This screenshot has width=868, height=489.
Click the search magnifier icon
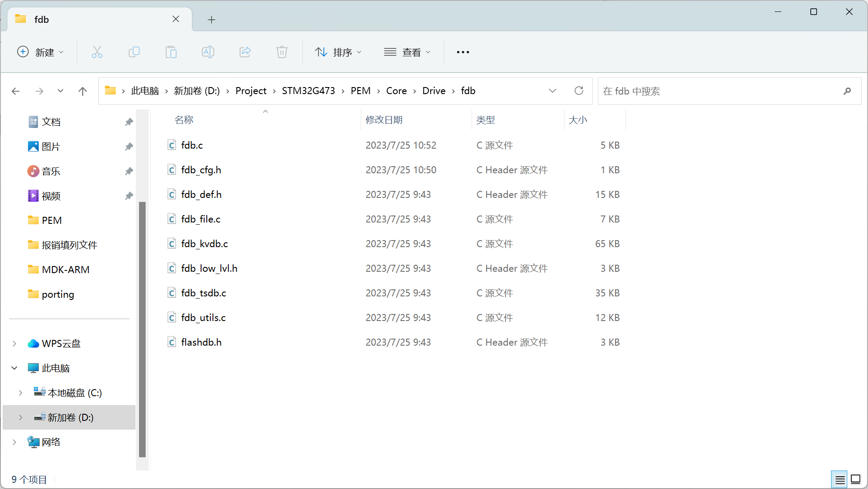(x=847, y=91)
